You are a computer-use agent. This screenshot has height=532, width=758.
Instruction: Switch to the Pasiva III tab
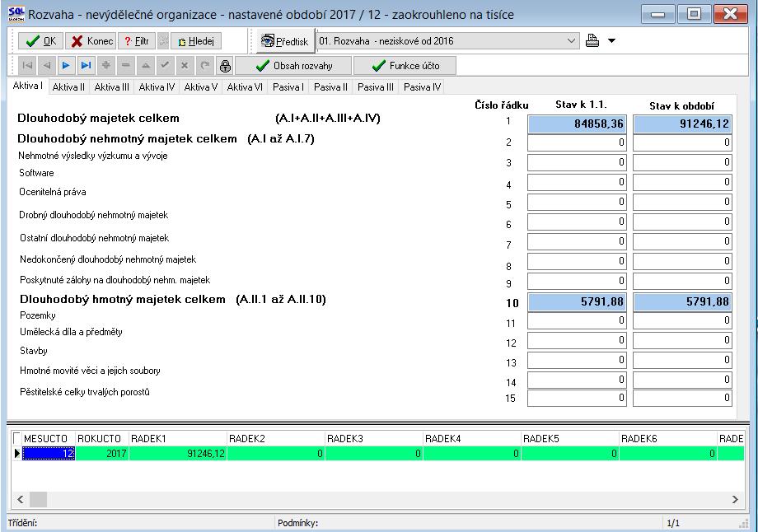click(375, 87)
